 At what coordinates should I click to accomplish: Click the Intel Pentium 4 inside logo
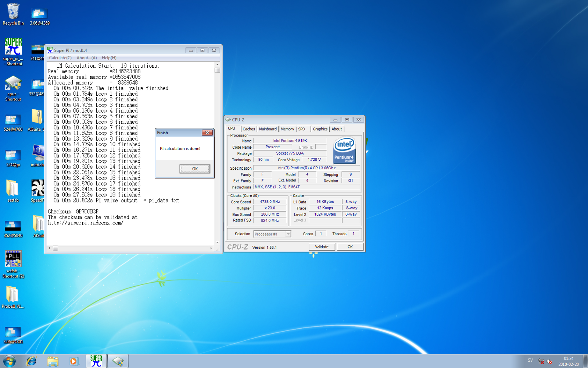(x=344, y=151)
